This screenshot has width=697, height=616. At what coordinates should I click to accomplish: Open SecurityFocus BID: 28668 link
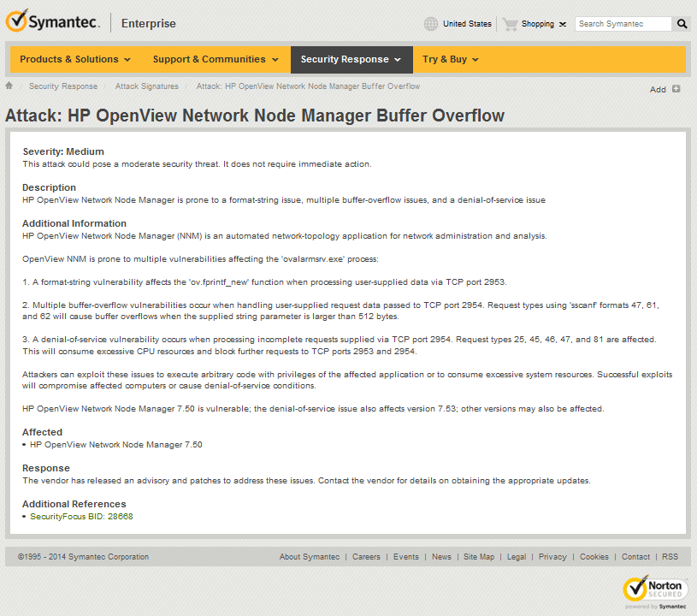81,517
